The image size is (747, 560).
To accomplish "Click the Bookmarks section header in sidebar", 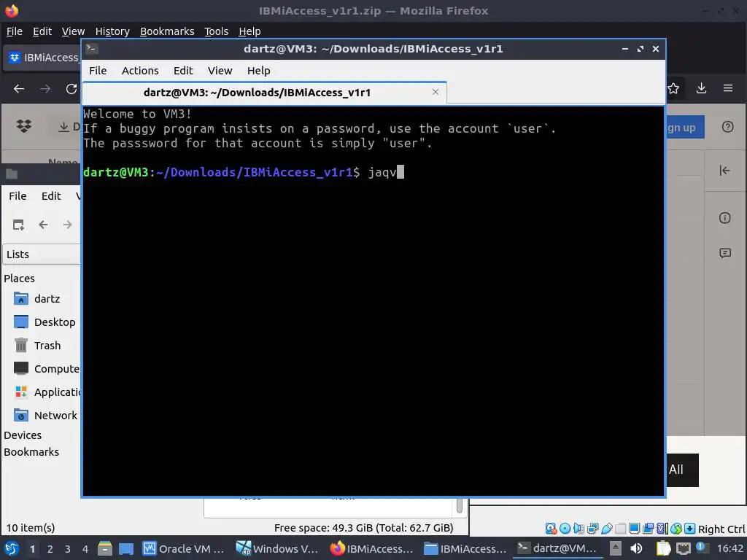I will click(x=31, y=452).
